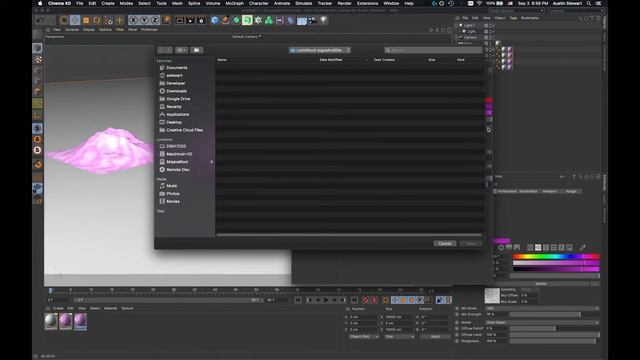Select Documents in dialog sidebar
640x360 pixels.
tap(177, 68)
